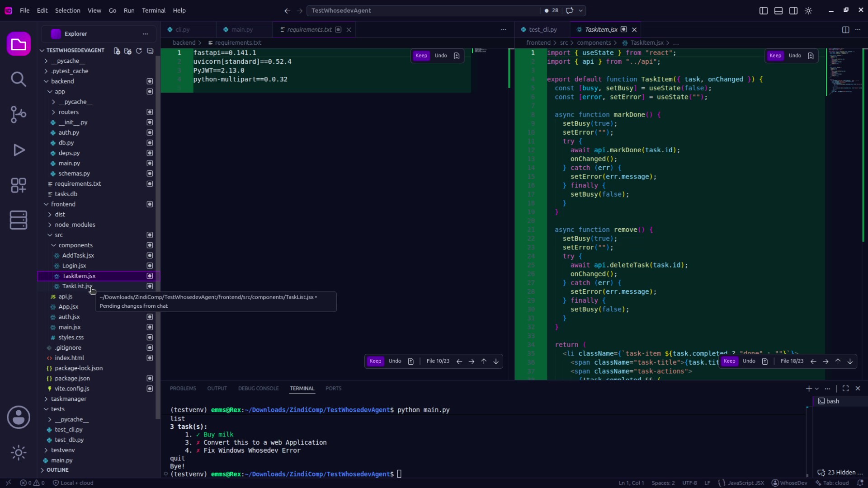Open the server stack view in the activity bar
Image resolution: width=868 pixels, height=488 pixels.
coord(19,220)
